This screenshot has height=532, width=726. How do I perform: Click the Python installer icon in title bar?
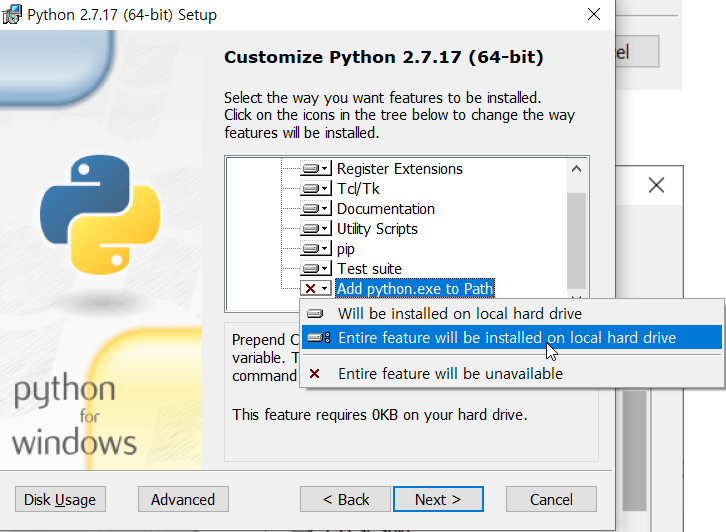pyautogui.click(x=12, y=14)
